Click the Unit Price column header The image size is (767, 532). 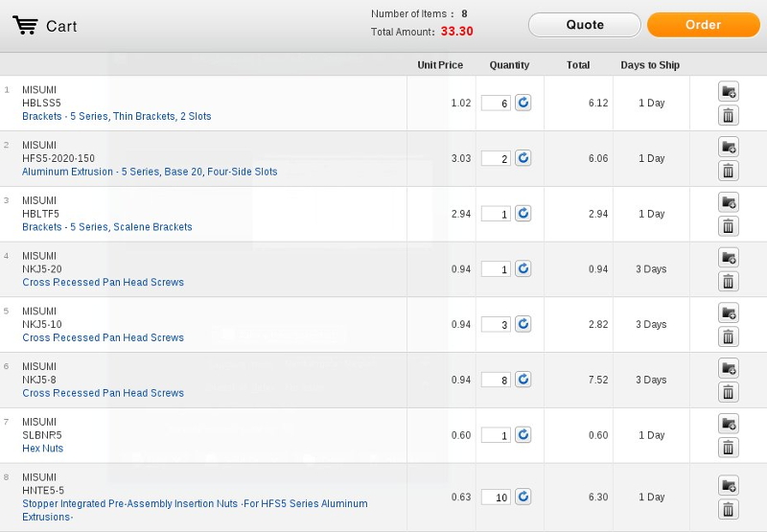[x=440, y=65]
